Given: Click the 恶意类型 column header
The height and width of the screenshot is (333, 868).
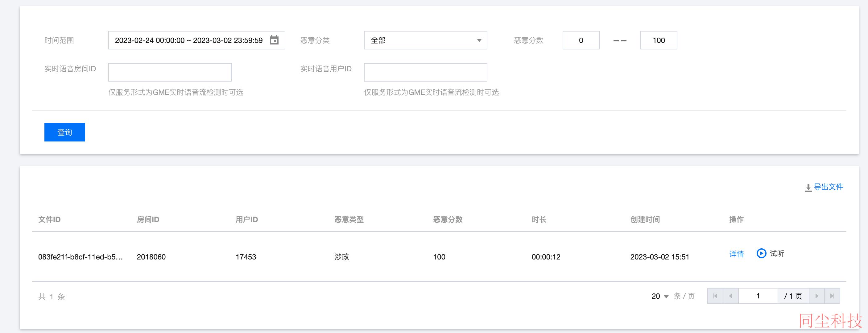Looking at the screenshot, I should [349, 220].
